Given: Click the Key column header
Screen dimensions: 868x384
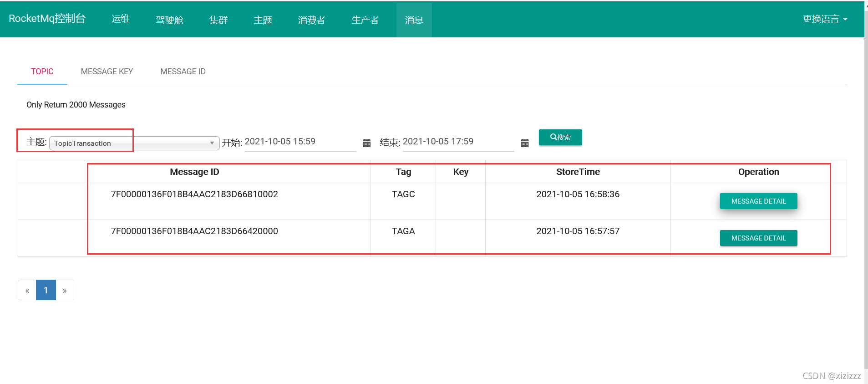Looking at the screenshot, I should pyautogui.click(x=461, y=172).
